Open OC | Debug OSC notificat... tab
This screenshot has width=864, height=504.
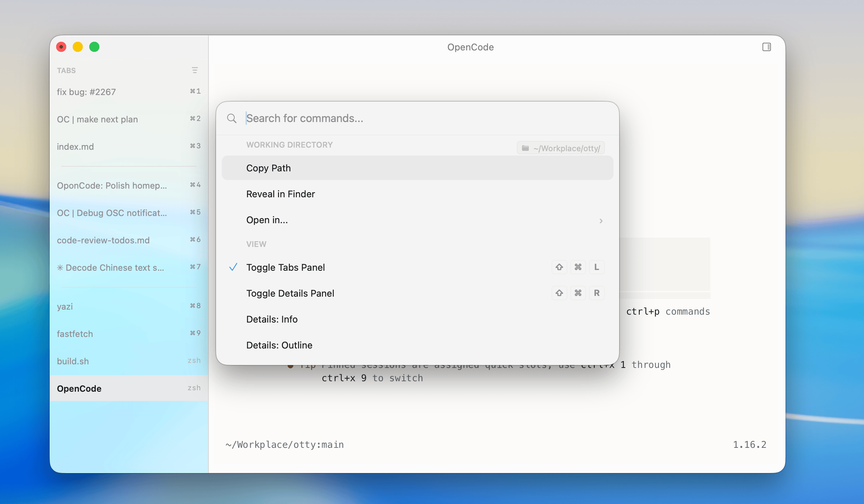(129, 213)
